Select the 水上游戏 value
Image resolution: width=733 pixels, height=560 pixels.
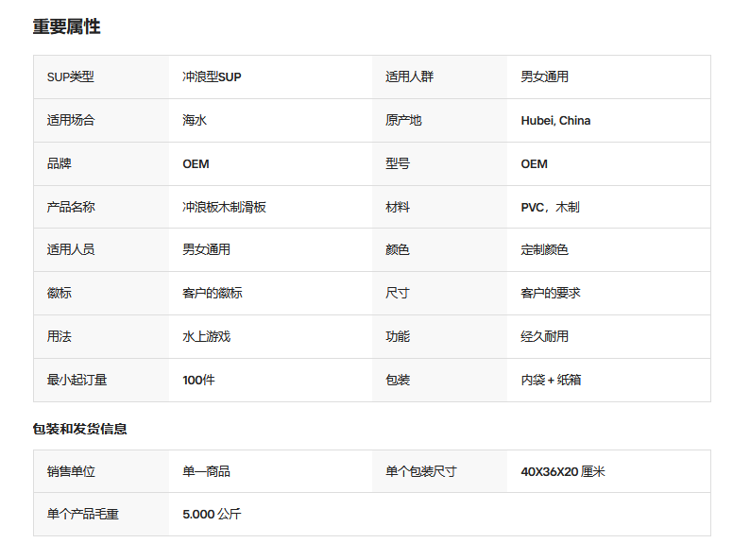click(206, 336)
